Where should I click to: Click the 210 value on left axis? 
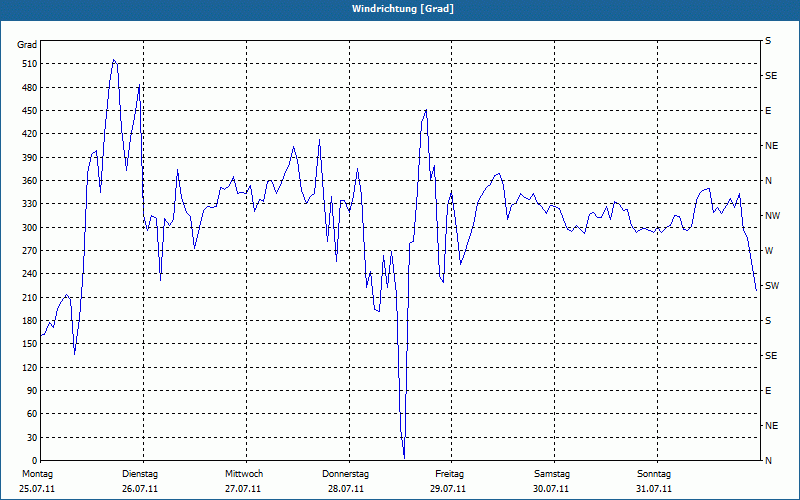pos(30,297)
